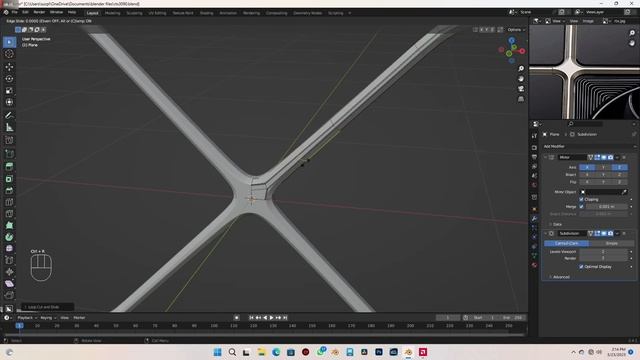
Task: Click the viewport pan hand icon
Action: [521, 78]
